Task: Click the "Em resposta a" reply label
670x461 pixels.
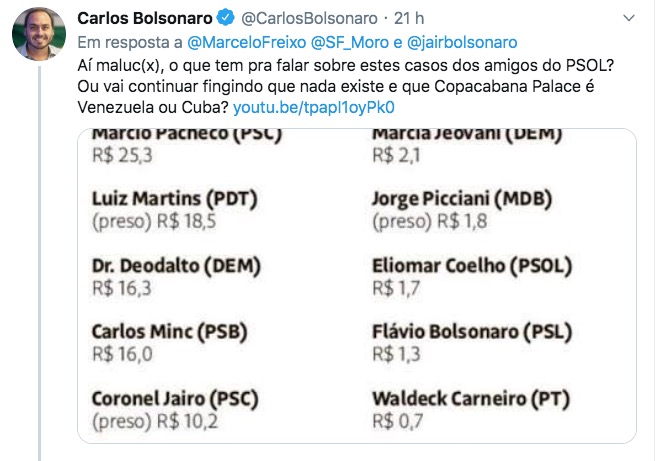Action: tap(127, 42)
